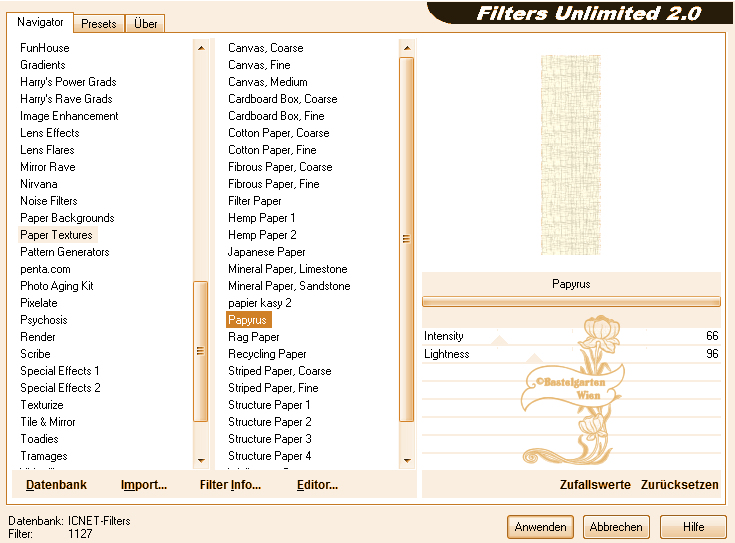The width and height of the screenshot is (735, 543).
Task: Adjust the Lightness slider
Action: tap(534, 358)
